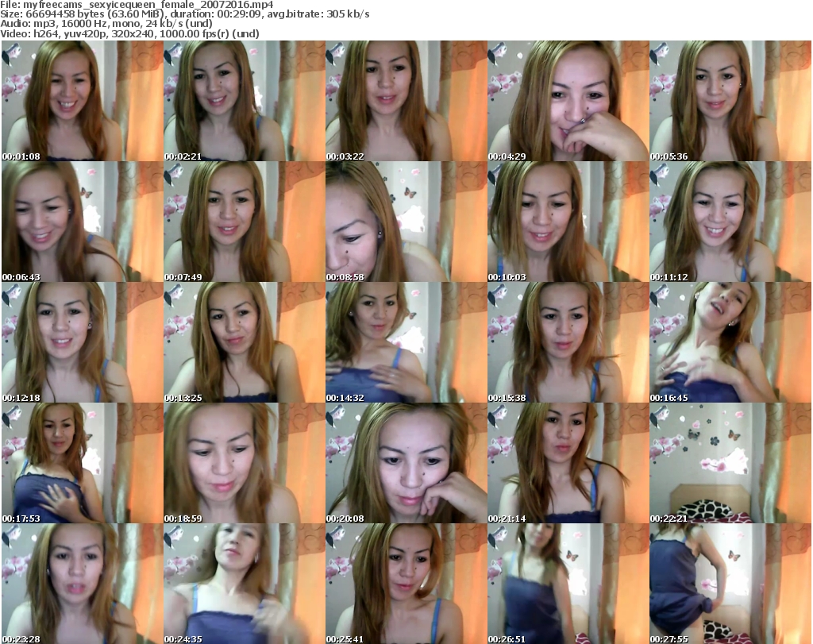Open the frame stamped 00:04:29
The width and height of the screenshot is (813, 644).
tap(568, 101)
